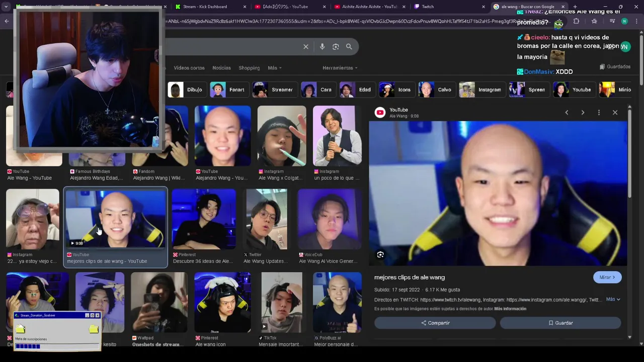Open the Guardados saved items

615,66
